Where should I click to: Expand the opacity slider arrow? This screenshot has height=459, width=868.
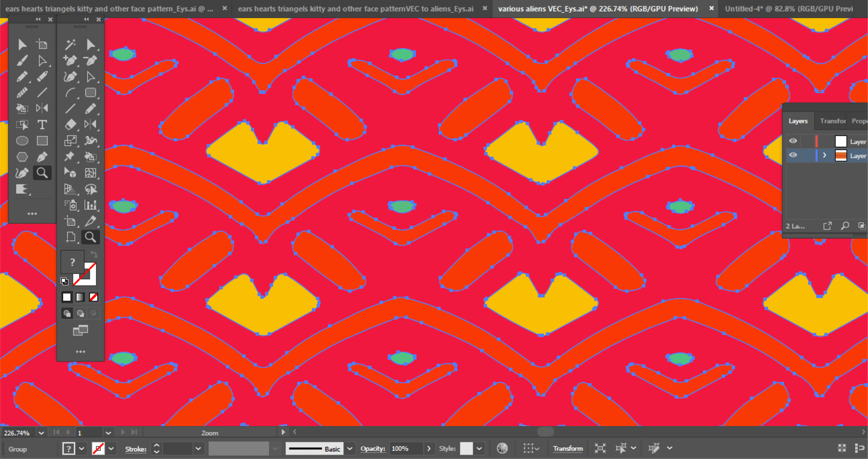429,449
